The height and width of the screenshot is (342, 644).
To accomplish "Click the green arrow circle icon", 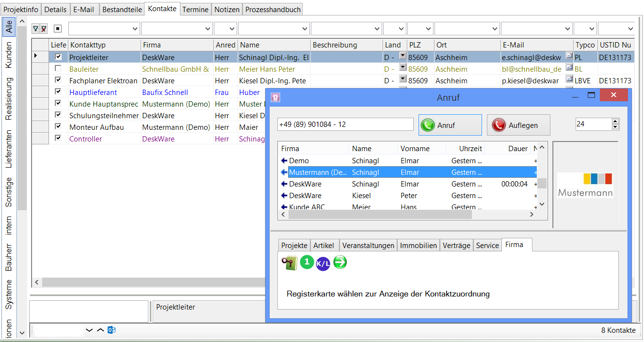I will pyautogui.click(x=340, y=263).
